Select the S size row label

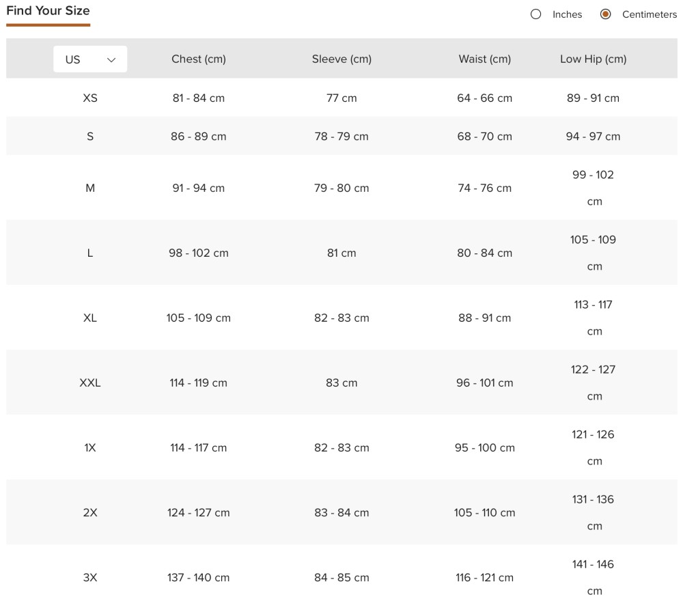90,137
